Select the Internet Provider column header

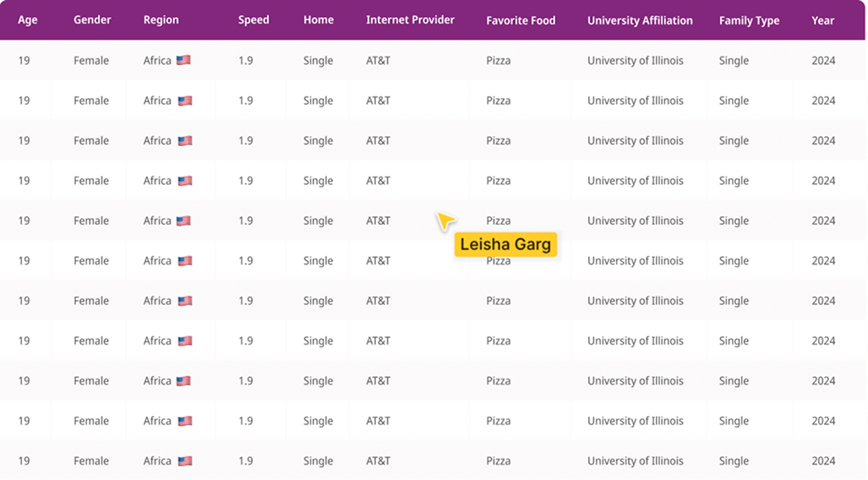(410, 20)
